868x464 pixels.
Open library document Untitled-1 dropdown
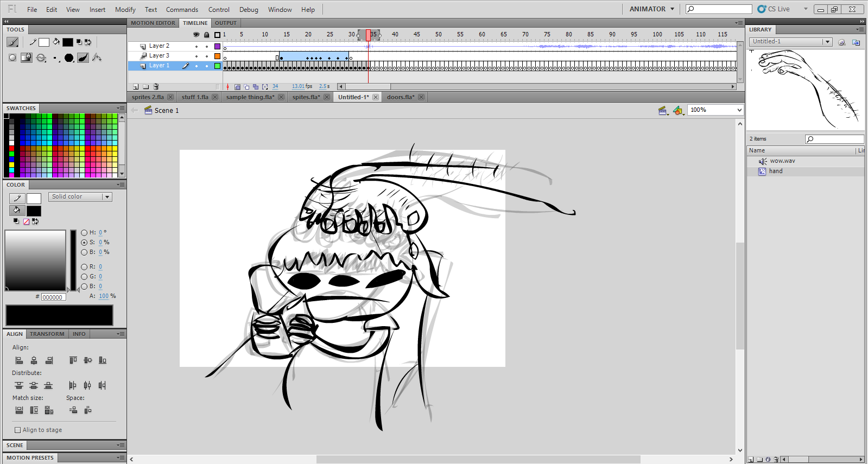[x=790, y=42]
